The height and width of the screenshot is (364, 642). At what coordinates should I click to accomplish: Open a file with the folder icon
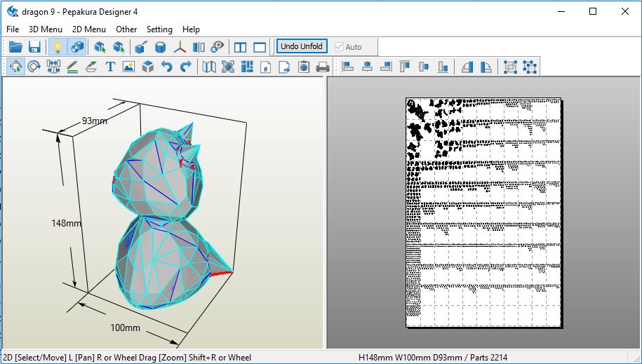click(15, 47)
